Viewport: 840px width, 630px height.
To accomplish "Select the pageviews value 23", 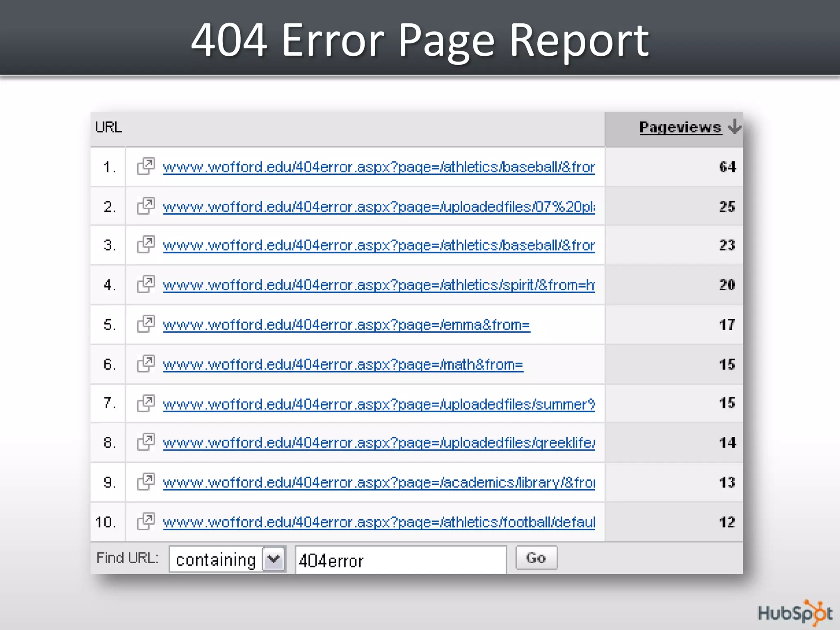I will click(727, 245).
